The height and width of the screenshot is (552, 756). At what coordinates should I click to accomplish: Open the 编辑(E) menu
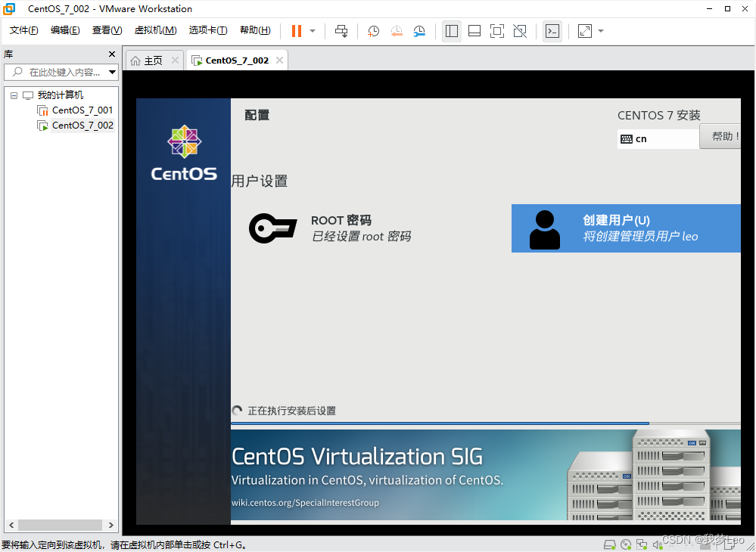65,30
